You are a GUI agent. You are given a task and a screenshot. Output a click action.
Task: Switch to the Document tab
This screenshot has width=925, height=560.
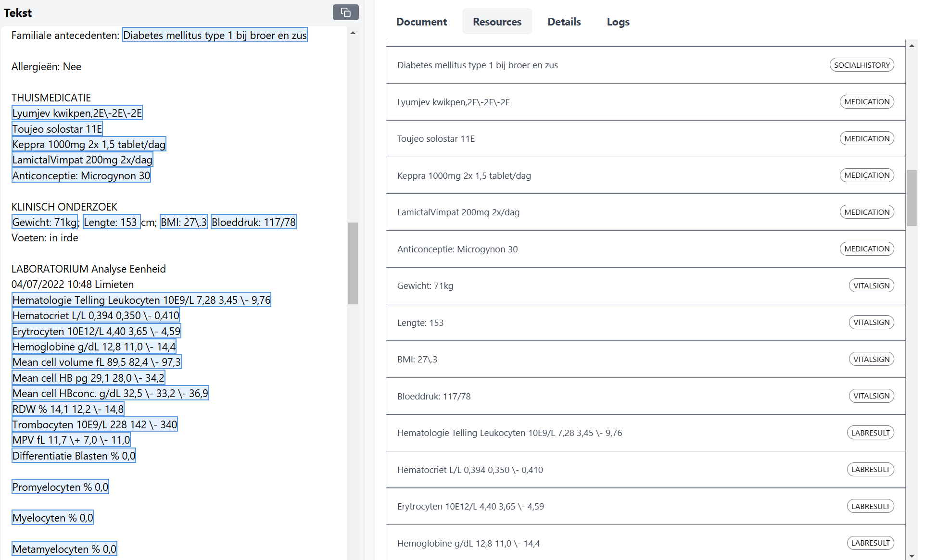tap(421, 22)
